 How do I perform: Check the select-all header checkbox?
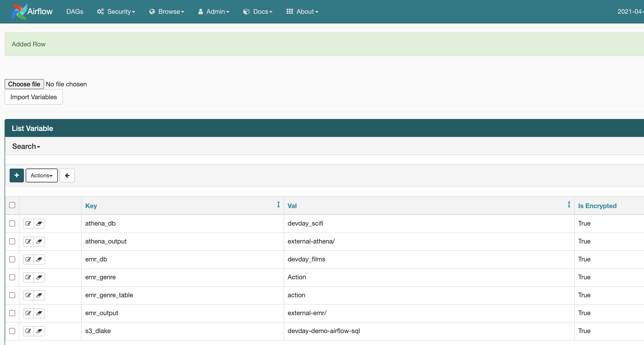(12, 205)
